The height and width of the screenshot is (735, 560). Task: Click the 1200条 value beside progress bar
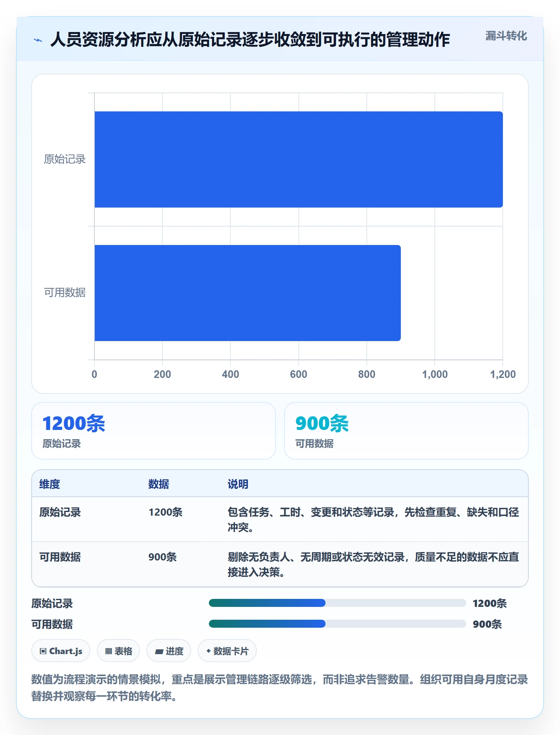(490, 603)
